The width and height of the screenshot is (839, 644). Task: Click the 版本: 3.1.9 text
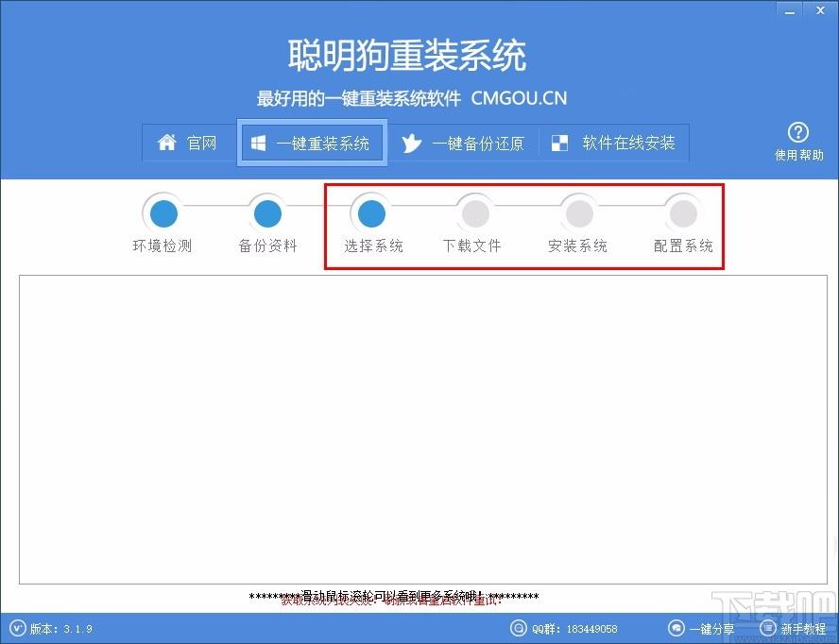pyautogui.click(x=61, y=629)
